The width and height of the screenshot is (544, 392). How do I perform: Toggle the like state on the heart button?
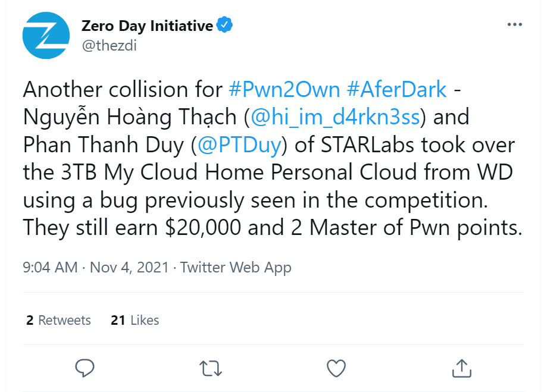[336, 368]
